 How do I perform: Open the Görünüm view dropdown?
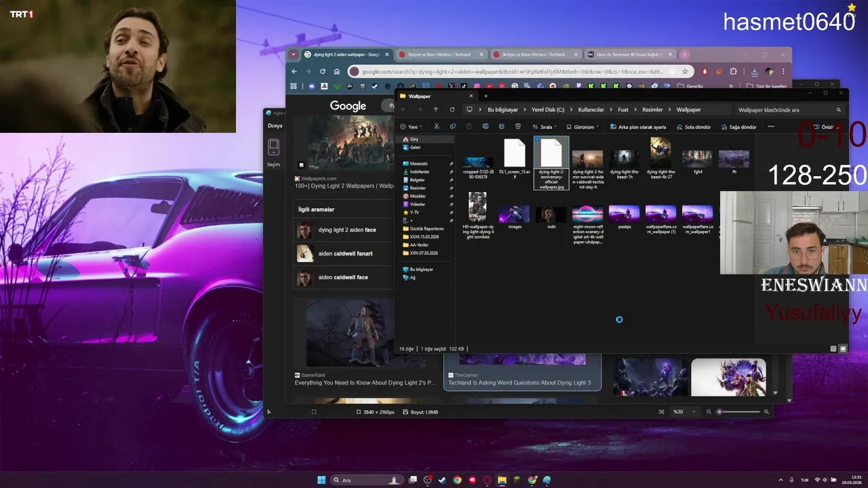pyautogui.click(x=583, y=127)
